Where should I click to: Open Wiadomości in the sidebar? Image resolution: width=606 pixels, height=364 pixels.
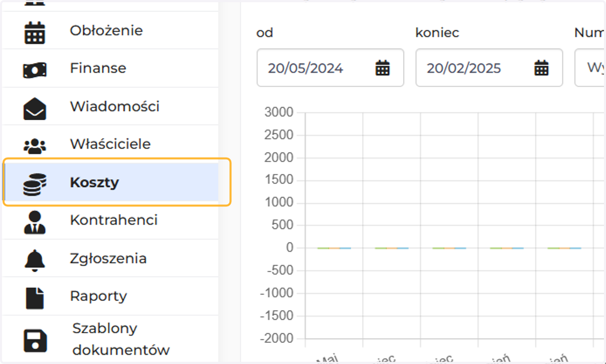111,106
